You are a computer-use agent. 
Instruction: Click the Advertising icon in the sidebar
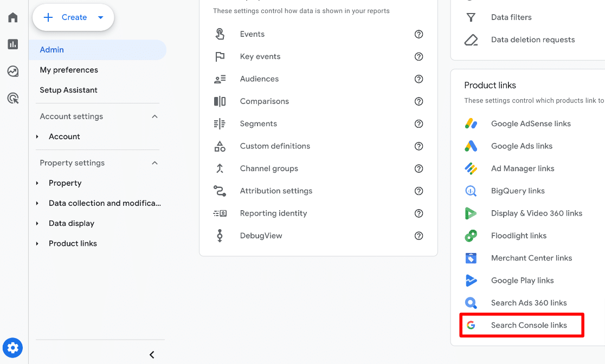12,97
